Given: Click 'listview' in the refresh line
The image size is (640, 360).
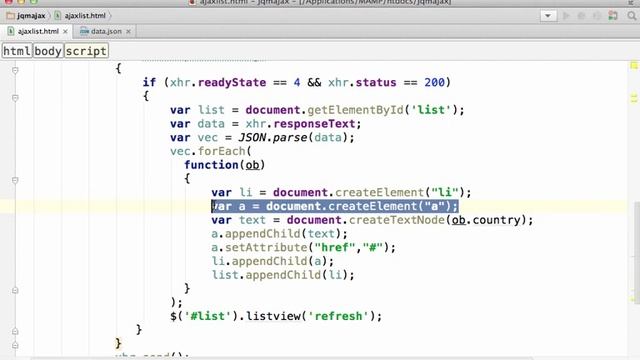Looking at the screenshot, I should point(273,316).
